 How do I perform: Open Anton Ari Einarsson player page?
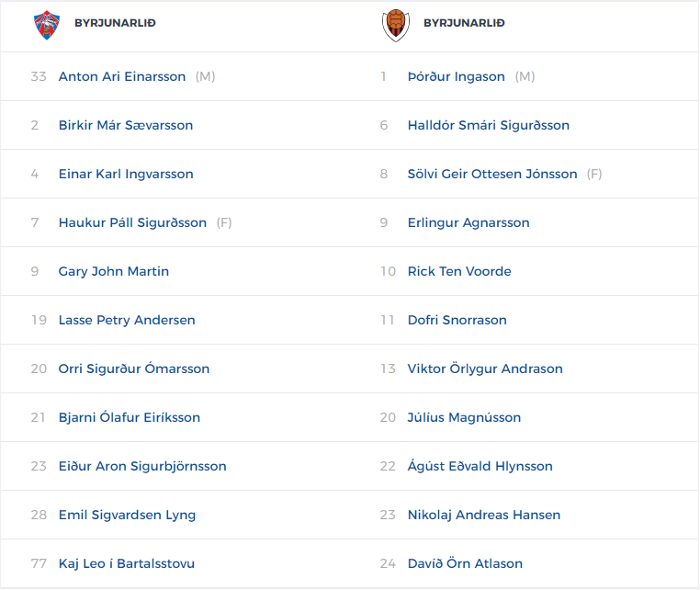pyautogui.click(x=122, y=76)
